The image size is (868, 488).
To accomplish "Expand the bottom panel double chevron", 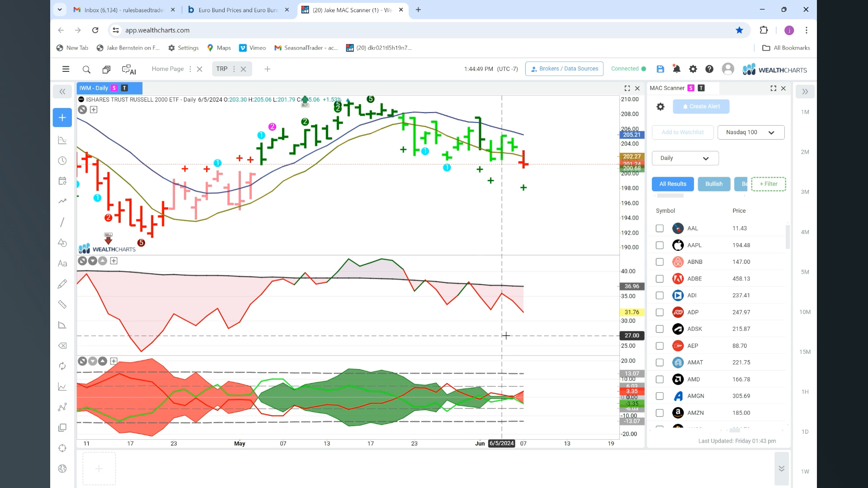I will click(x=781, y=469).
